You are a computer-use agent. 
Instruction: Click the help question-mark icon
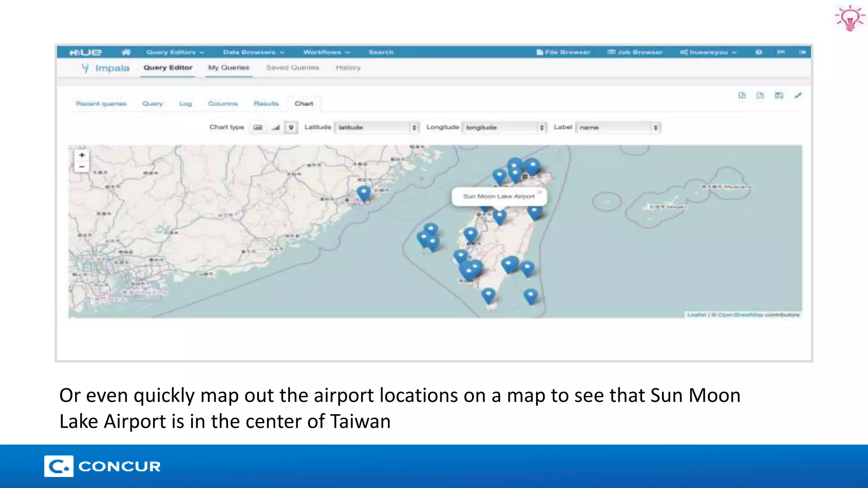759,52
